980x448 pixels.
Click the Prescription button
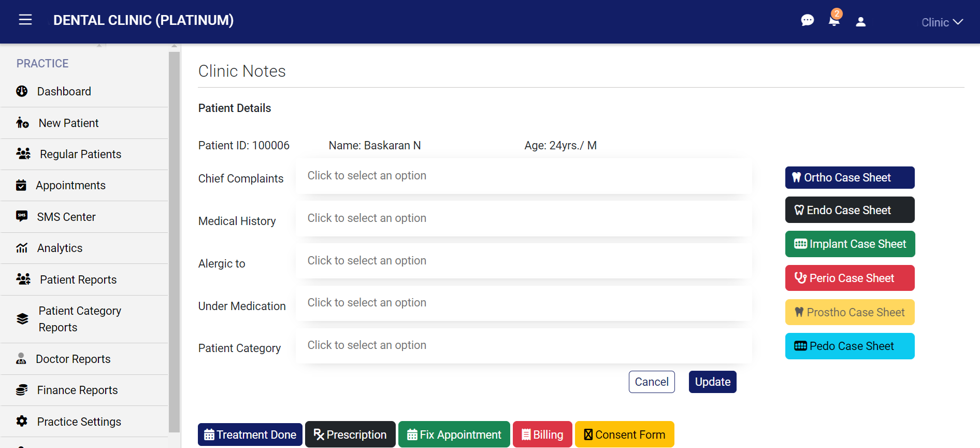(350, 435)
